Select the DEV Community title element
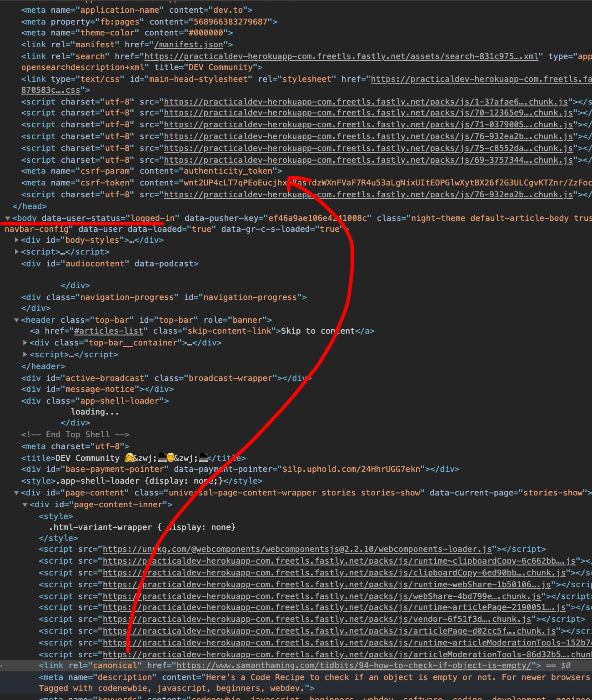This screenshot has width=592, height=700. (x=133, y=458)
